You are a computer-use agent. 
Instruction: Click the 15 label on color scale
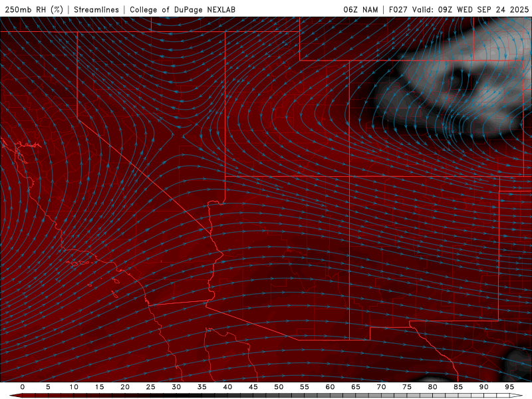point(99,387)
